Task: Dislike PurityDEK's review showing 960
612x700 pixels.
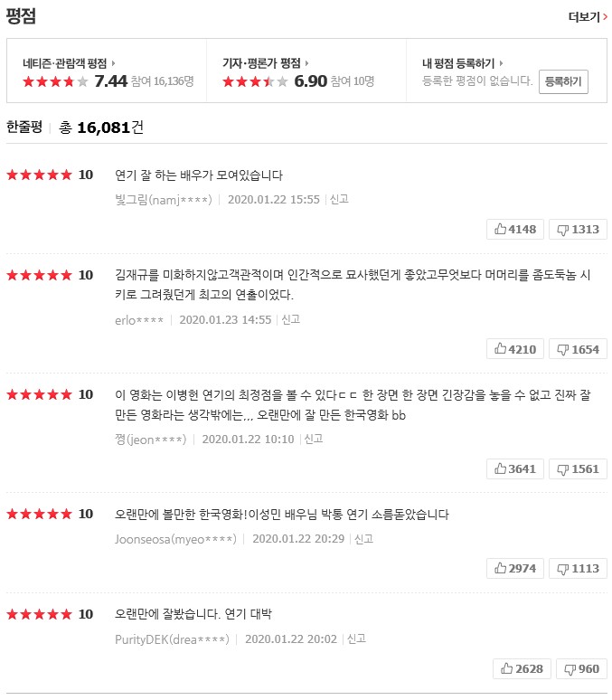Action: [581, 668]
